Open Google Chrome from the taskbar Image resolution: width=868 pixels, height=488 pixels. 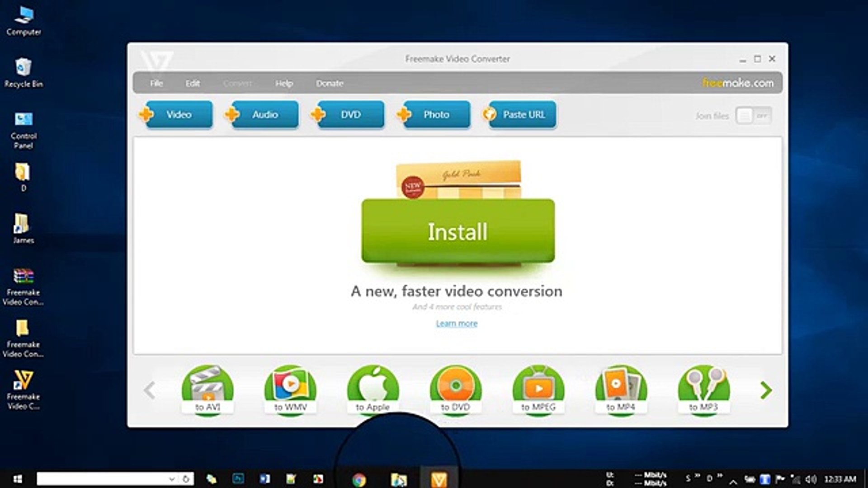tap(359, 479)
